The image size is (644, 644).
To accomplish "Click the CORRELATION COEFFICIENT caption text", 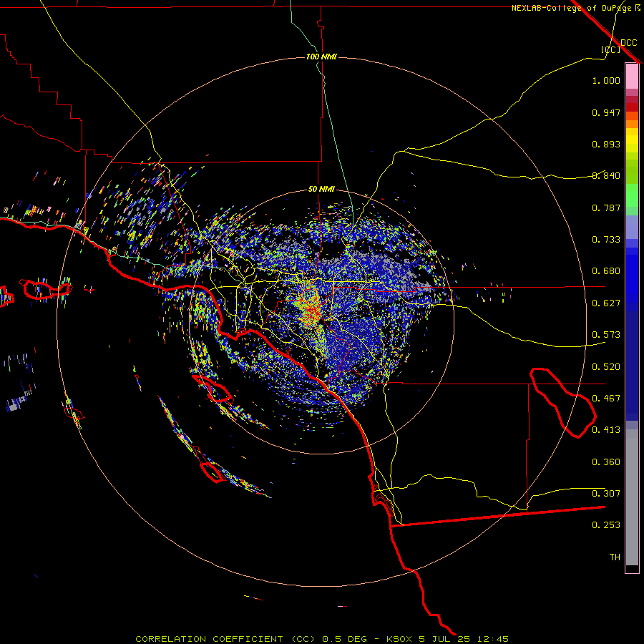I will tap(209, 639).
